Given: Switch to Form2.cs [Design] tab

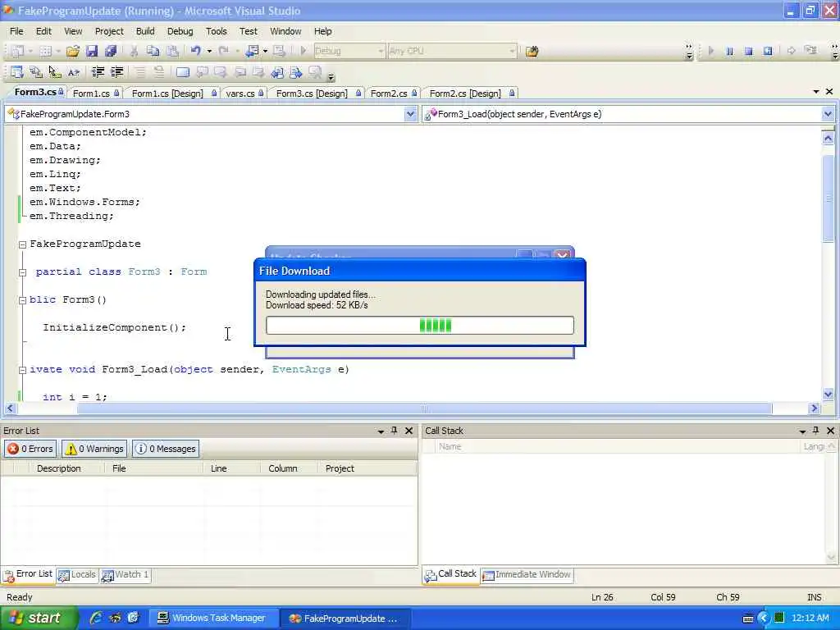Looking at the screenshot, I should [471, 94].
